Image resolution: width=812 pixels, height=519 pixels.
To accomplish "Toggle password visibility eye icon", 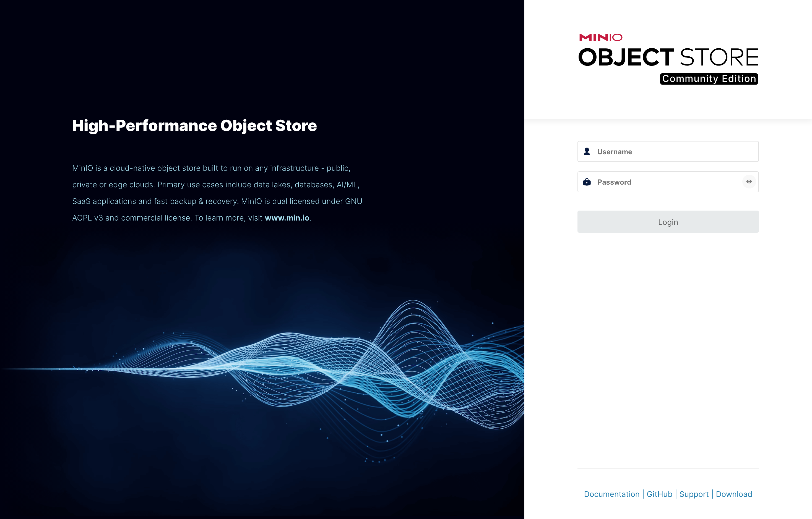I will [749, 182].
